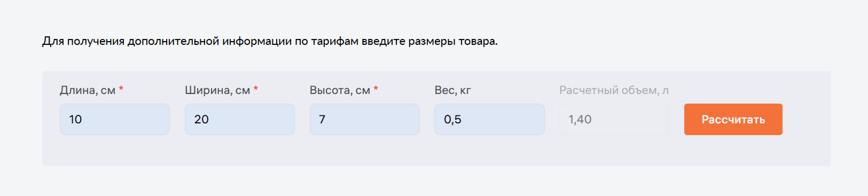Click the red asterisk beside Высота
The image size is (868, 196).
[x=376, y=89]
